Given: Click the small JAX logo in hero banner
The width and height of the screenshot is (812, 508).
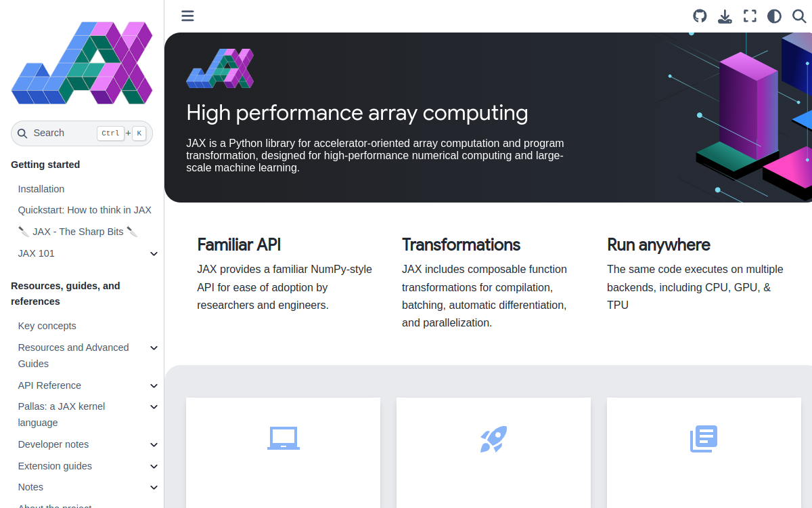Looking at the screenshot, I should [x=220, y=68].
